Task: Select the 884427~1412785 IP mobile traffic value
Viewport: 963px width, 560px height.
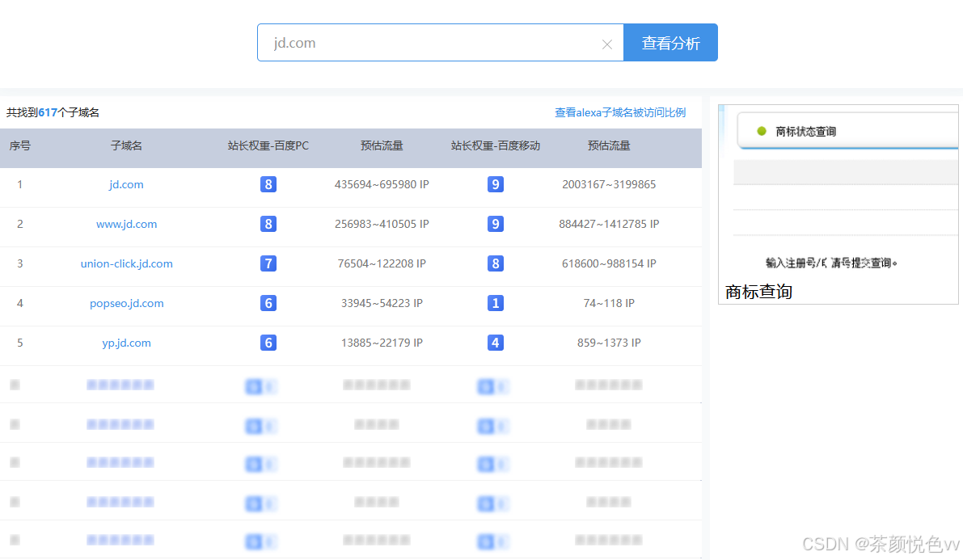Action: click(609, 224)
